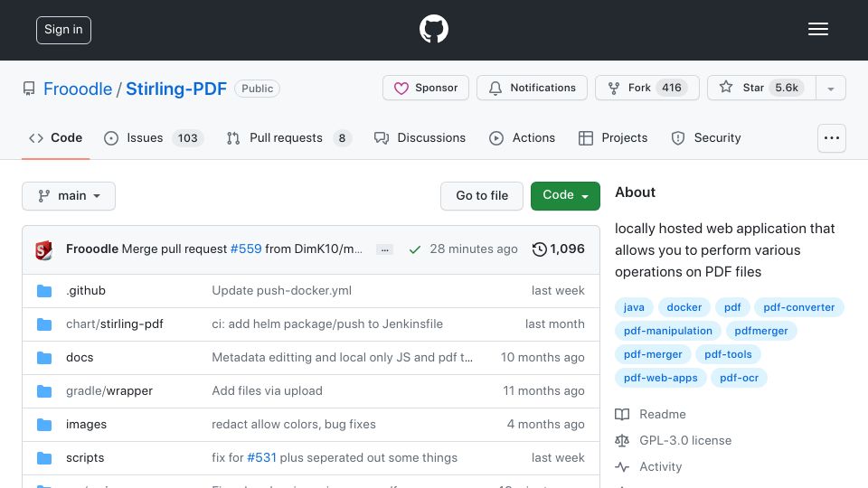Click the gradle/wrapper folder icon

[x=44, y=391]
